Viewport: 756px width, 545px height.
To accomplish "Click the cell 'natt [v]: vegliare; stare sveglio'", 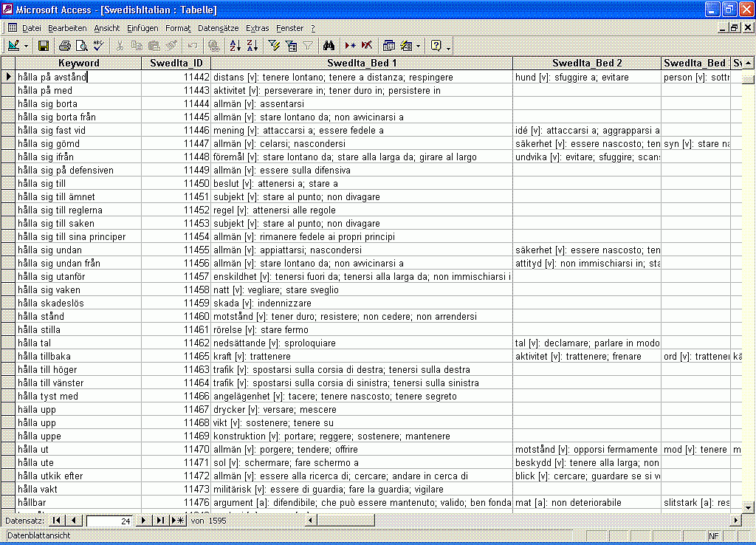I will coord(362,290).
